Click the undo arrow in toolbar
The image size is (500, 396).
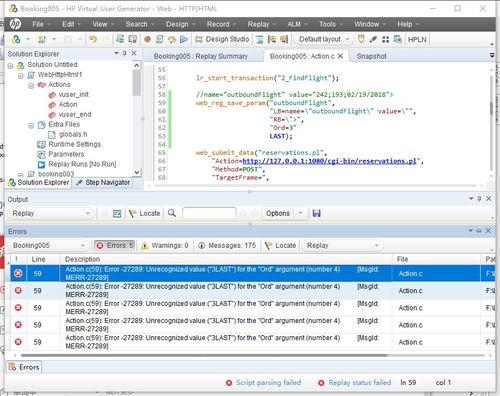[x=93, y=39]
